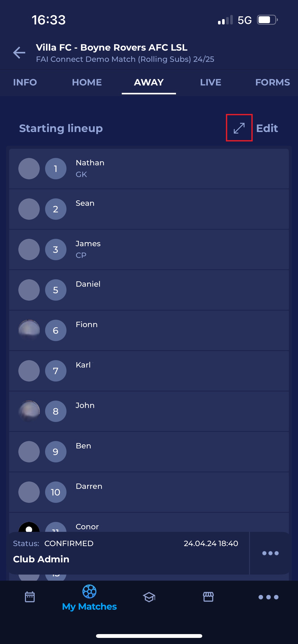
Task: Tap Nathan's jersey number 1 badge
Action: [56, 169]
